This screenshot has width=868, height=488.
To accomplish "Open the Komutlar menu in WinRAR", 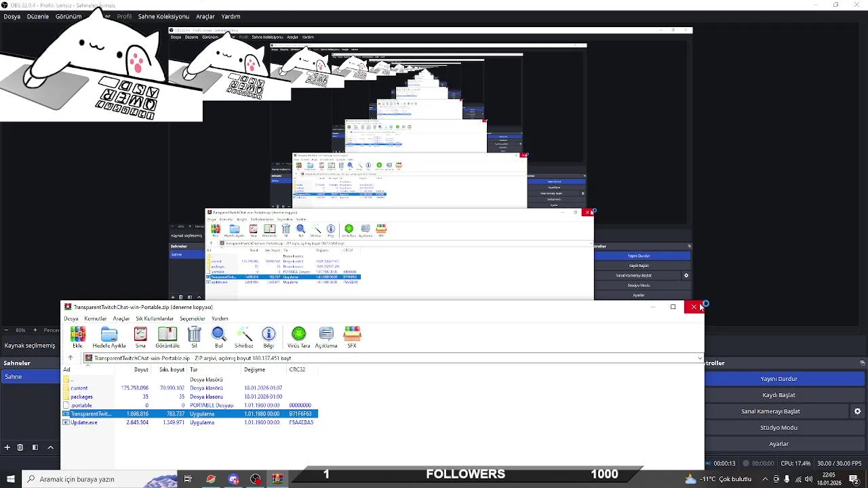I will coord(96,319).
